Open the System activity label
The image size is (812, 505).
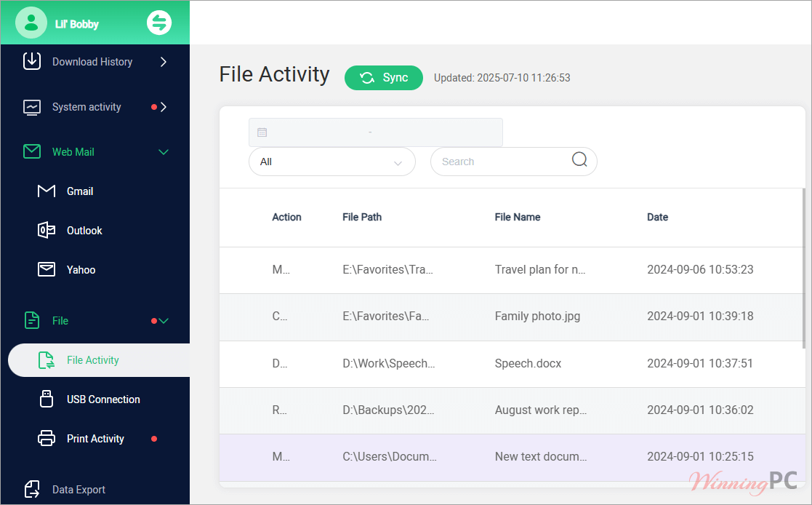(87, 107)
